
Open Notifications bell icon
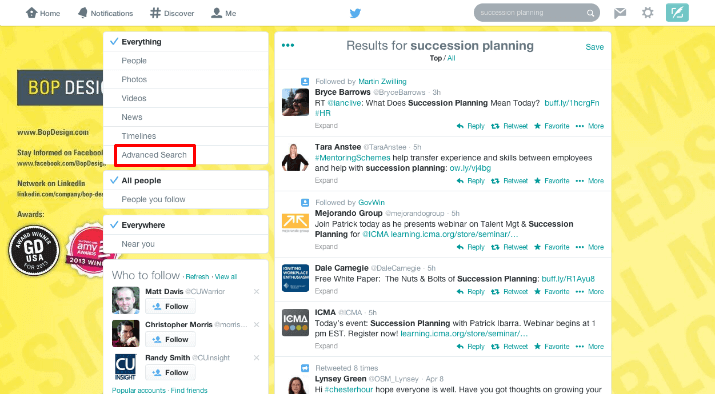(83, 13)
